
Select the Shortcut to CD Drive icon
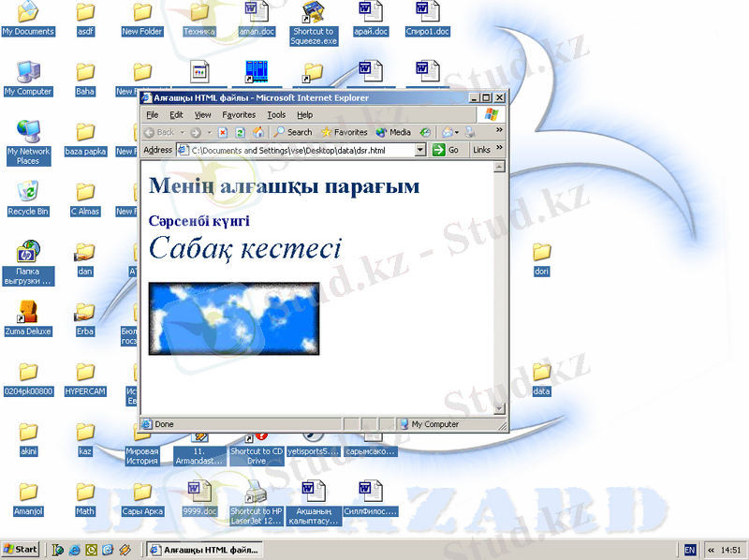point(257,449)
